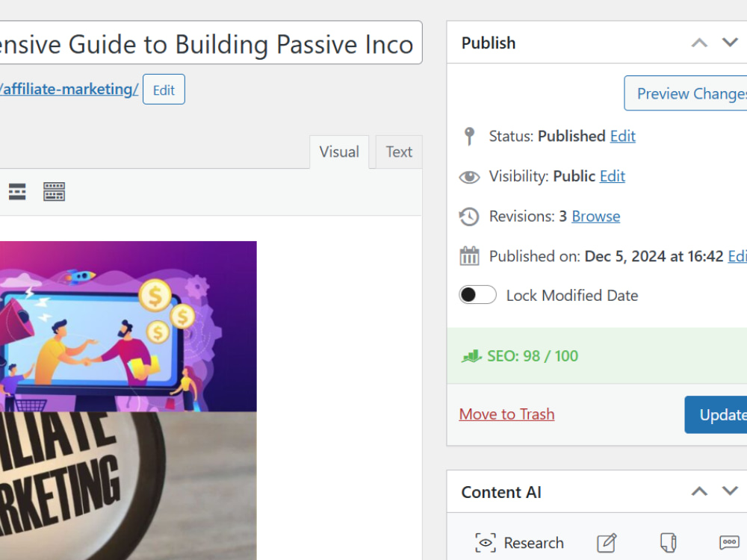Open the Content AI chat bubble icon
Screen dimensions: 747x560
pyautogui.click(x=729, y=542)
